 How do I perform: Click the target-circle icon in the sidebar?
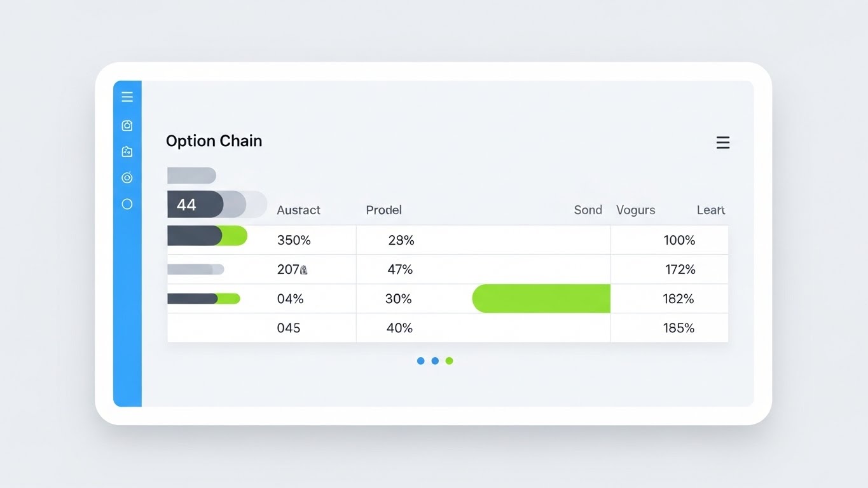(x=127, y=178)
